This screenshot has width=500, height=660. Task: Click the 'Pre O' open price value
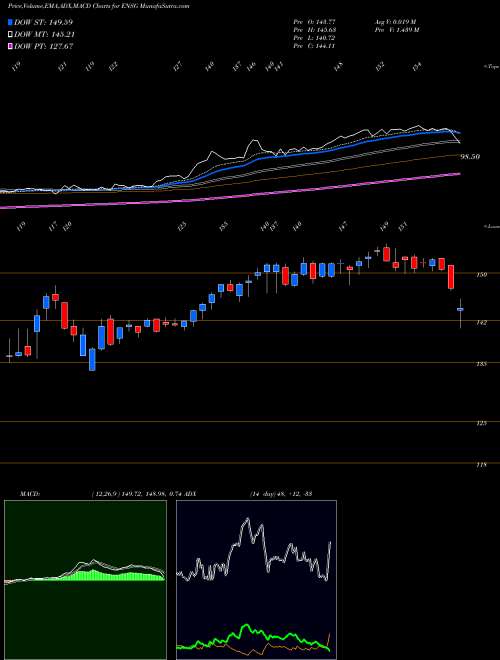(314, 22)
